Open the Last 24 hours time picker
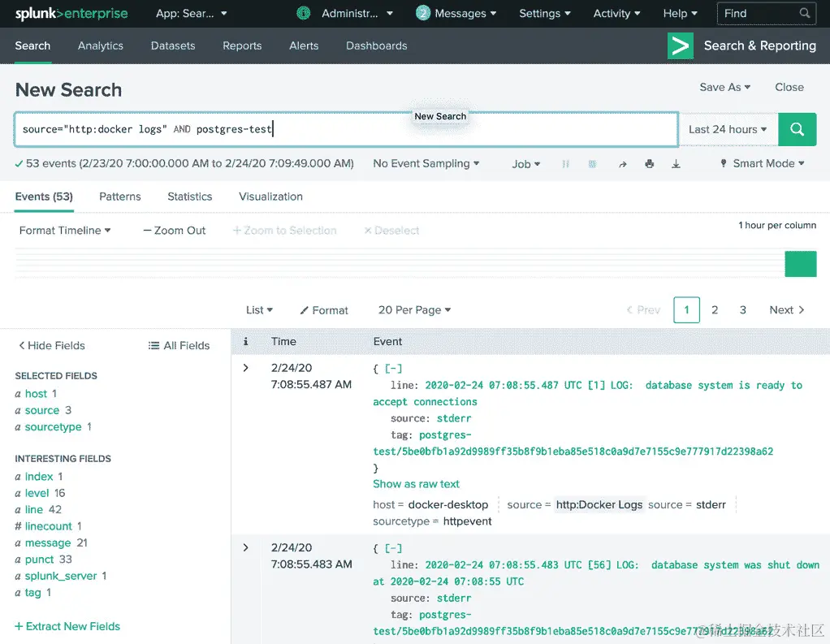Viewport: 830px width, 644px height. click(x=728, y=129)
